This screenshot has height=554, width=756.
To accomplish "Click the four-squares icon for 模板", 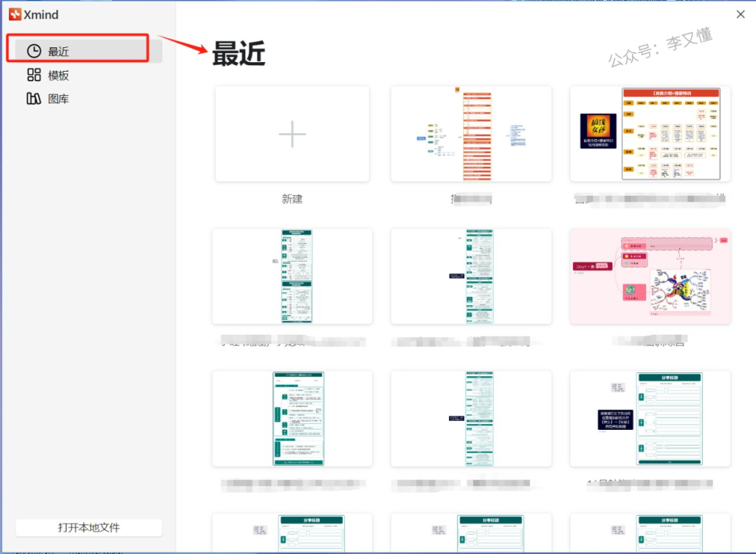I will pos(34,75).
